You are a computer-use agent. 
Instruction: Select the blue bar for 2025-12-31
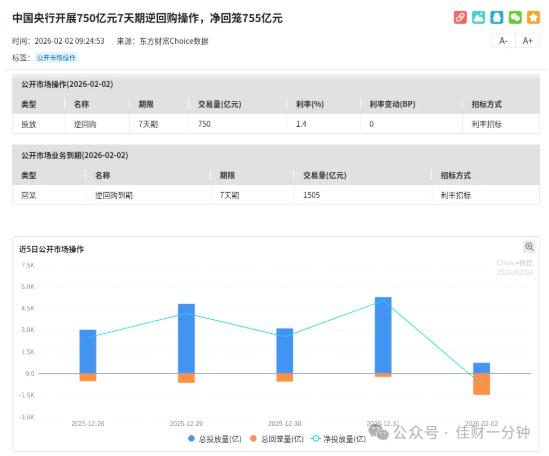click(383, 335)
